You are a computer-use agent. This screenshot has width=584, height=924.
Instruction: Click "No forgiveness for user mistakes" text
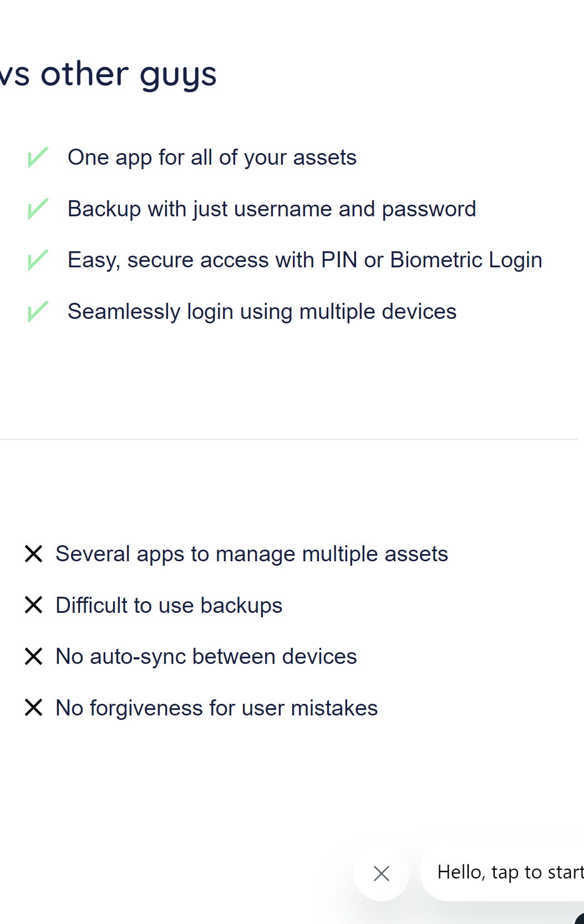217,708
